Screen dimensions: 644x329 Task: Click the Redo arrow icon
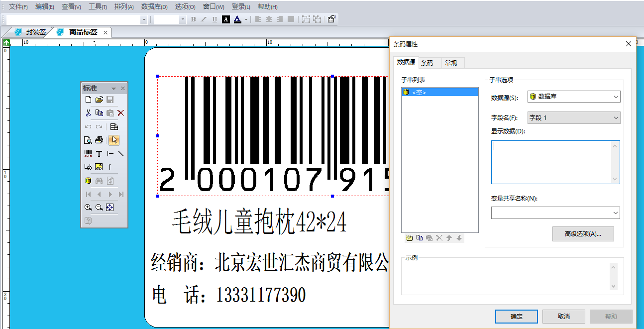[99, 127]
